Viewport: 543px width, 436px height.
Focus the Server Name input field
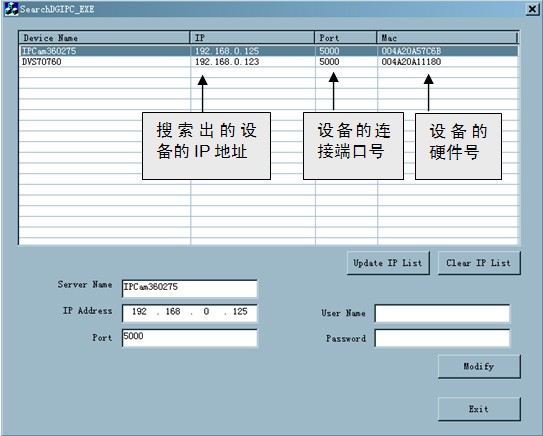point(190,288)
